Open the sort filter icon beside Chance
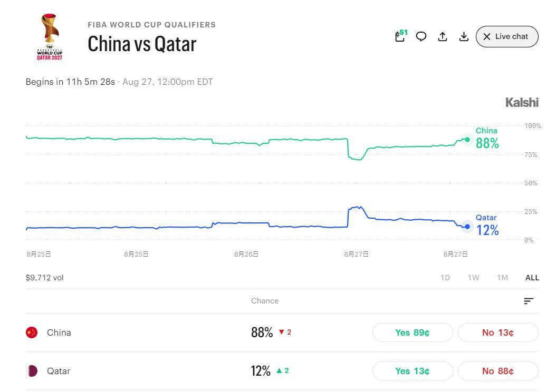 pos(529,301)
